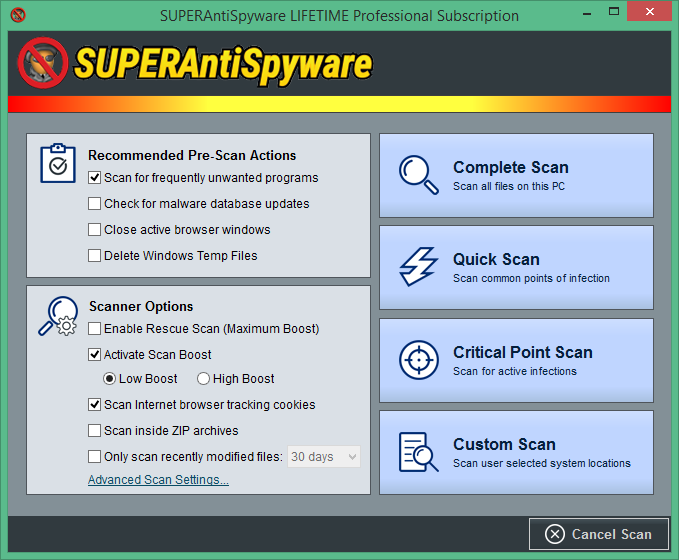
Task: Select the Low Boost radio button
Action: (109, 379)
